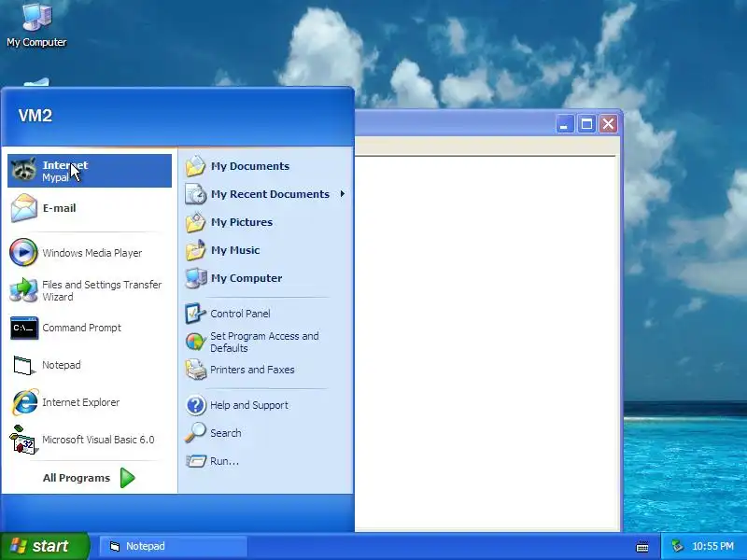The width and height of the screenshot is (747, 560).
Task: Select Set Program Access and Defaults text
Action: point(264,342)
